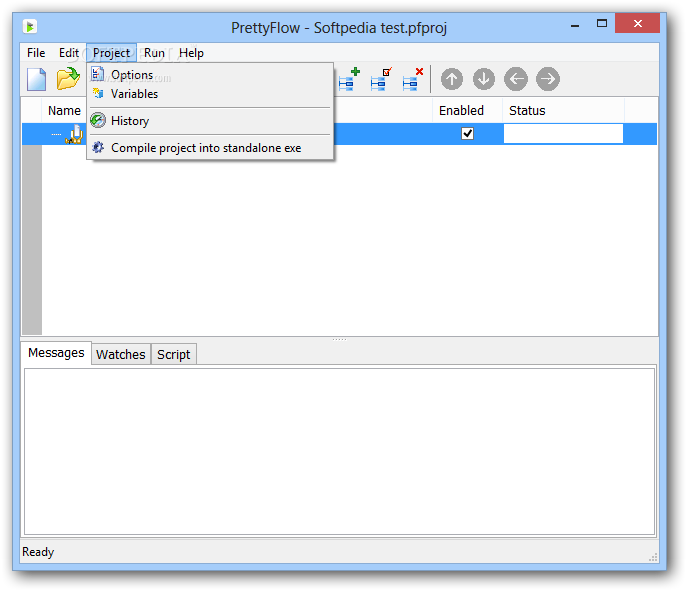The width and height of the screenshot is (687, 591).
Task: Add a new step with green plus icon
Action: (349, 79)
